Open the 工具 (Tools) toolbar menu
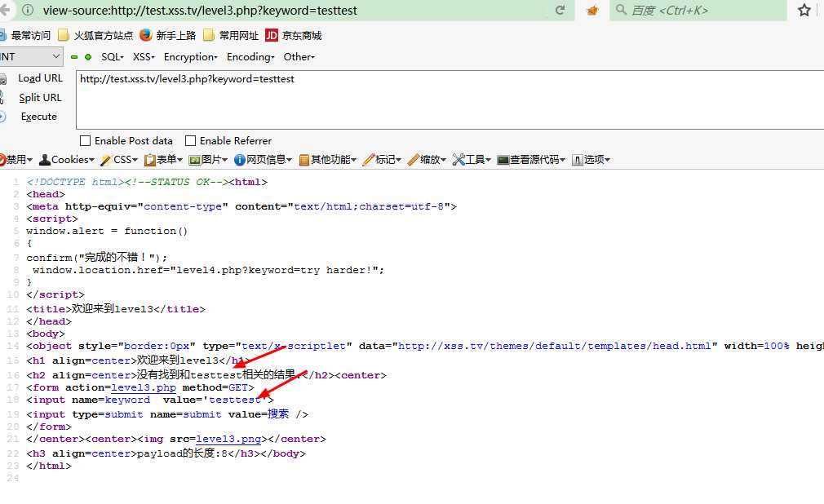The height and width of the screenshot is (504, 824). [472, 159]
